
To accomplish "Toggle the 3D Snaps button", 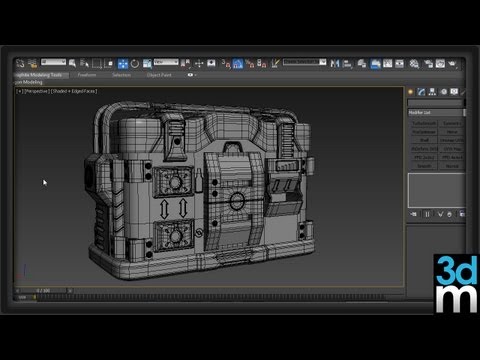I will (226, 63).
